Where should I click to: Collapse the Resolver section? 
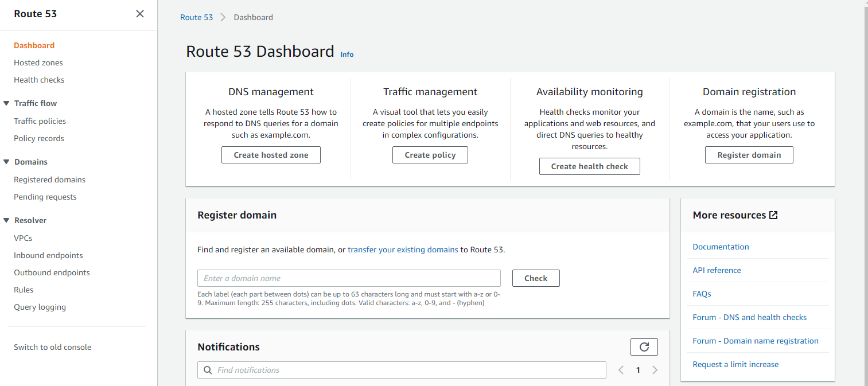[7, 220]
